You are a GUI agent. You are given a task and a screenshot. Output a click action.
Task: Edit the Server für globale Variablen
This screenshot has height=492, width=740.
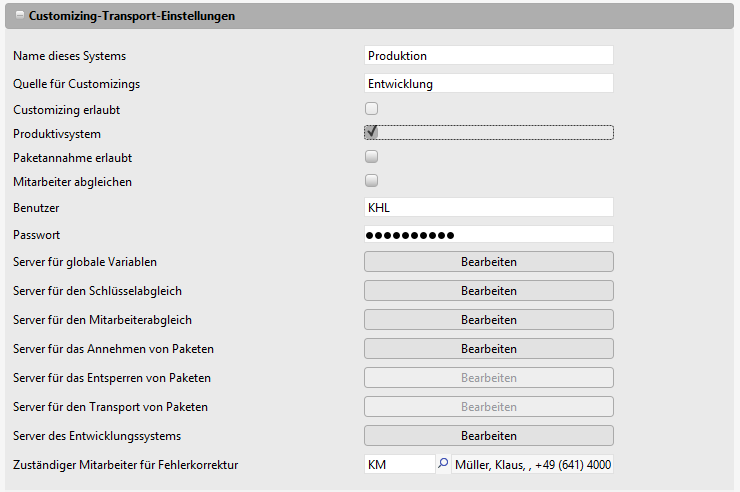point(488,262)
